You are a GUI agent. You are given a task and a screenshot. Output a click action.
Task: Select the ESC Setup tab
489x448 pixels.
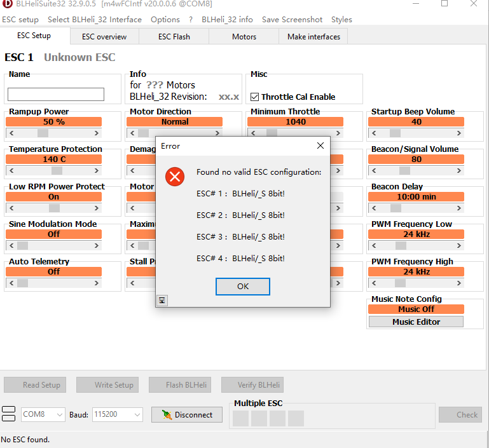[34, 36]
